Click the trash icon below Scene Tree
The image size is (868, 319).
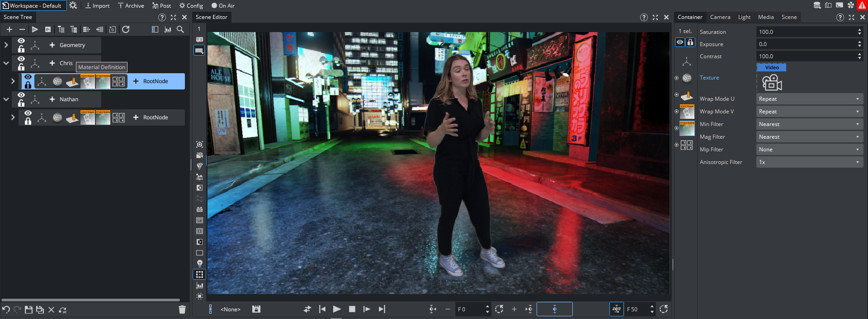[182, 310]
